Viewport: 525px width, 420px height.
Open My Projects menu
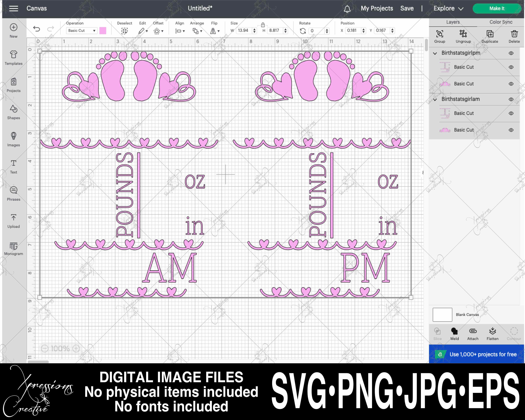[x=377, y=8]
